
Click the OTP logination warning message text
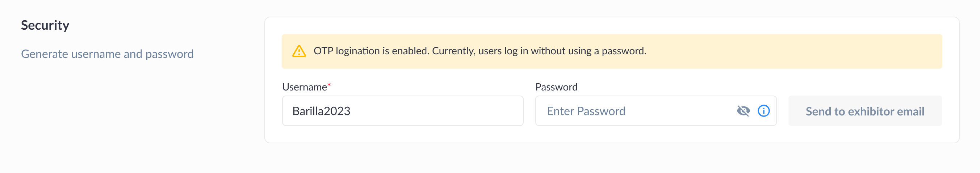pos(480,51)
